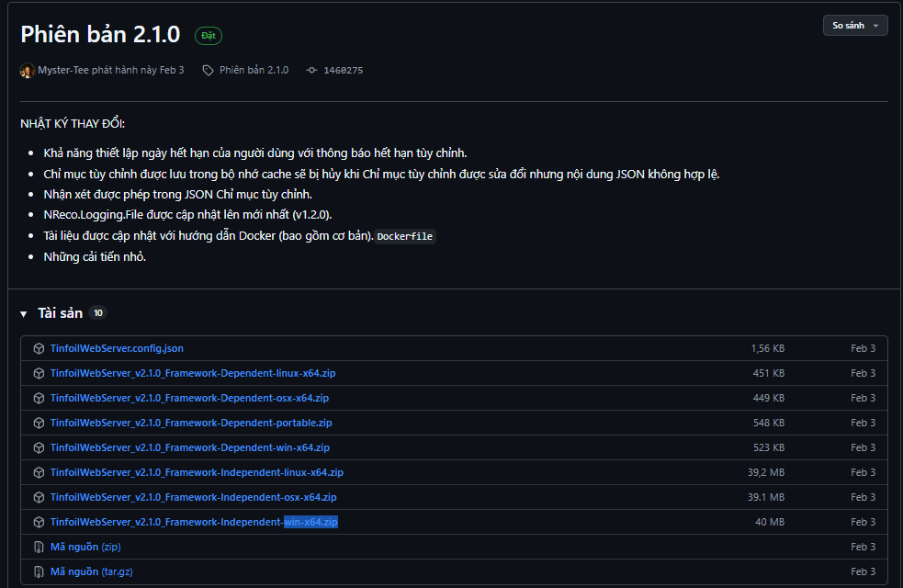
Task: Open the So sánh compare dropdown
Action: pyautogui.click(x=855, y=26)
